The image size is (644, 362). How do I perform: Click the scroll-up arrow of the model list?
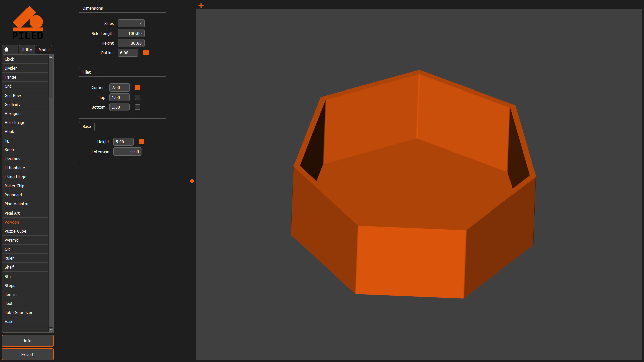(x=51, y=57)
